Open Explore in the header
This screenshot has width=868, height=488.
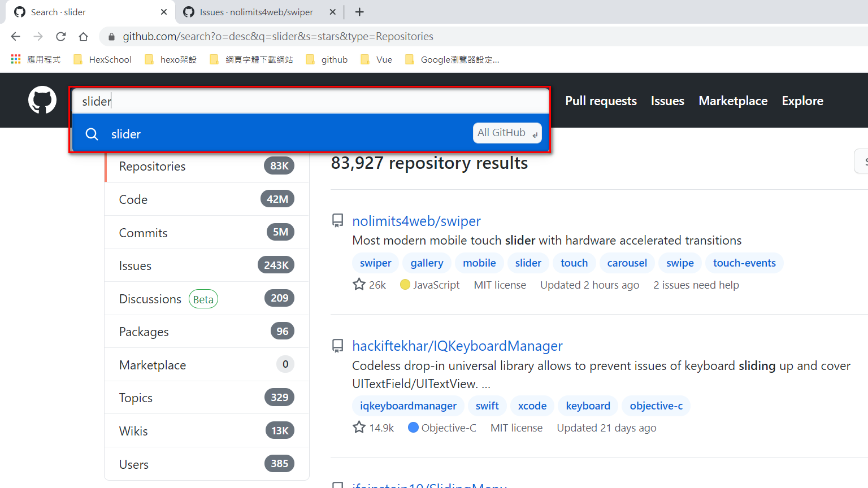pos(802,101)
